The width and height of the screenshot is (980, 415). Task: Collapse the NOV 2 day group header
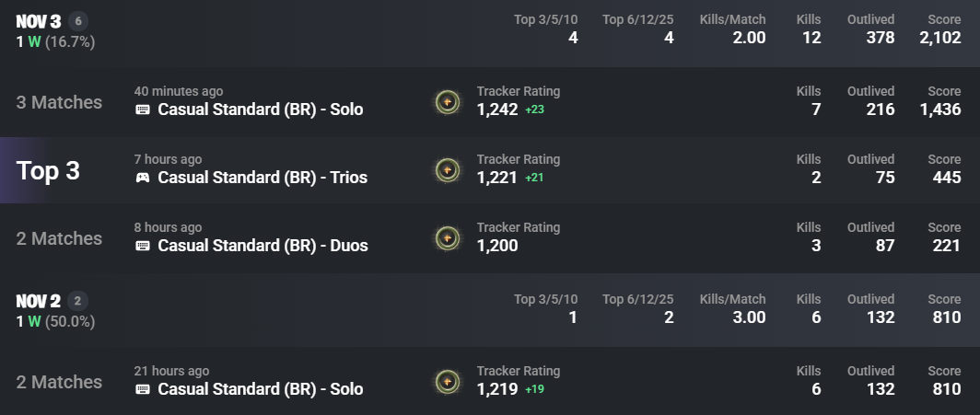point(276,311)
